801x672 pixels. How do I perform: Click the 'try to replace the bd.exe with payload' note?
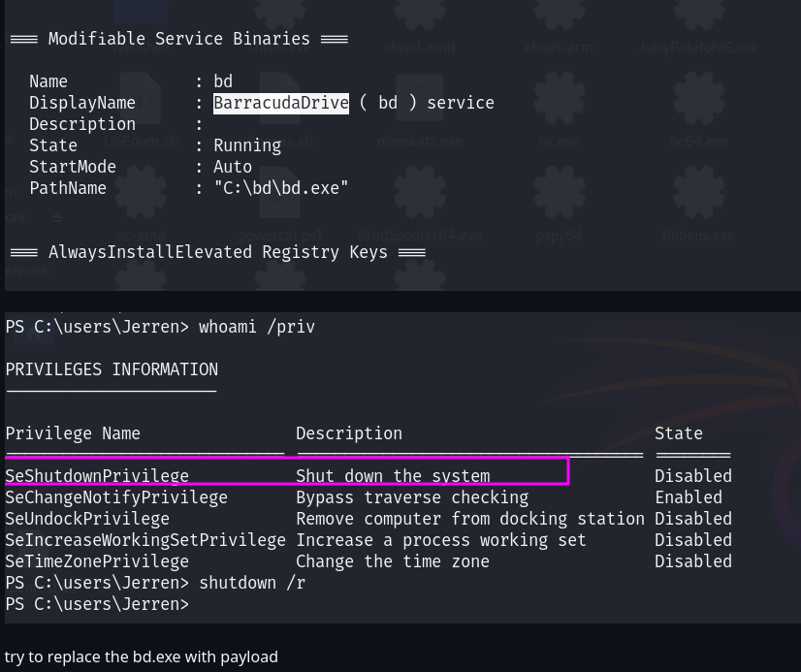click(141, 656)
